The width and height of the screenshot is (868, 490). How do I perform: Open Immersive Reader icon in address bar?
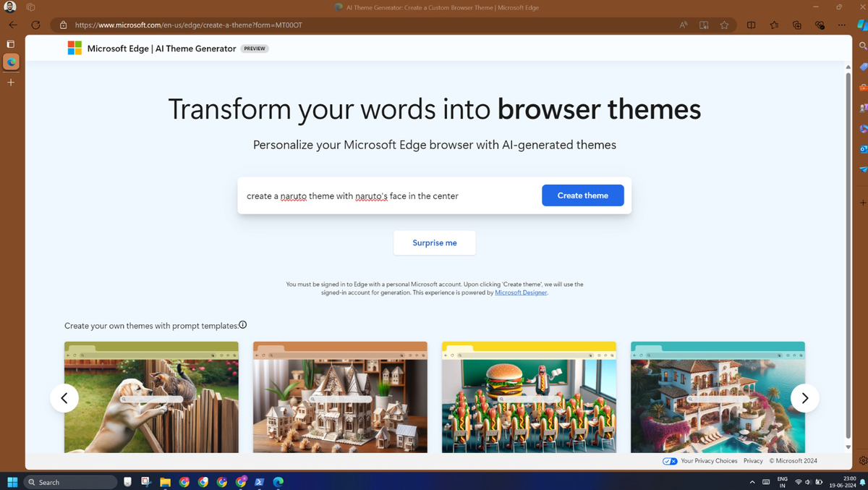(x=704, y=25)
